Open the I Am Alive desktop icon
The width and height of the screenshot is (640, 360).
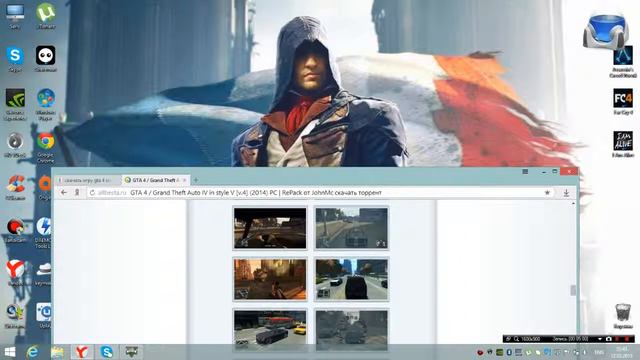tap(623, 143)
